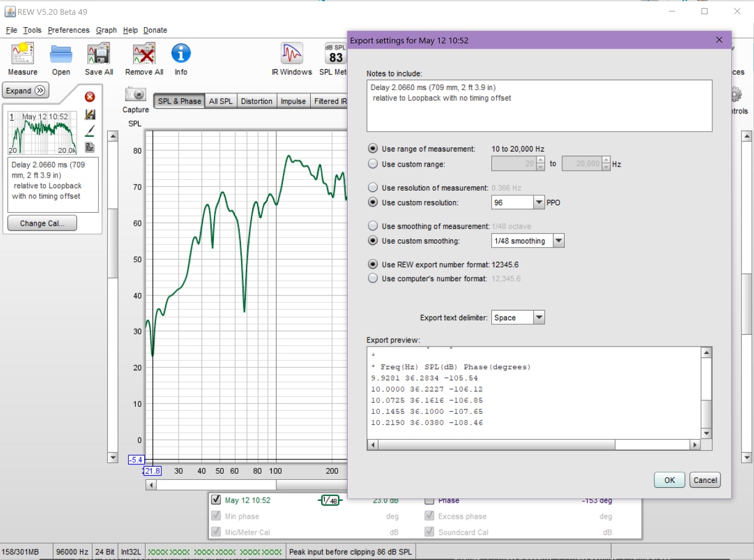Viewport: 754px width, 560px height.
Task: Click the 96000 Hz status bar entry
Action: click(72, 552)
